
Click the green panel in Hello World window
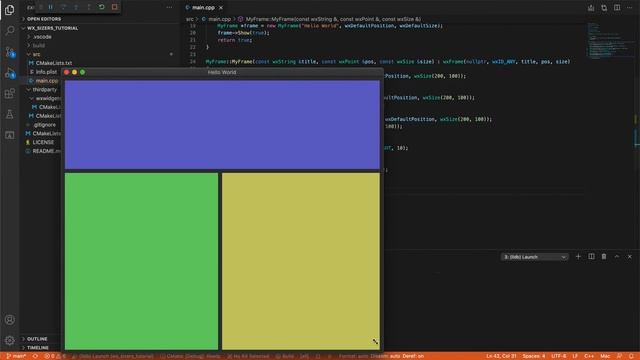[x=141, y=261]
